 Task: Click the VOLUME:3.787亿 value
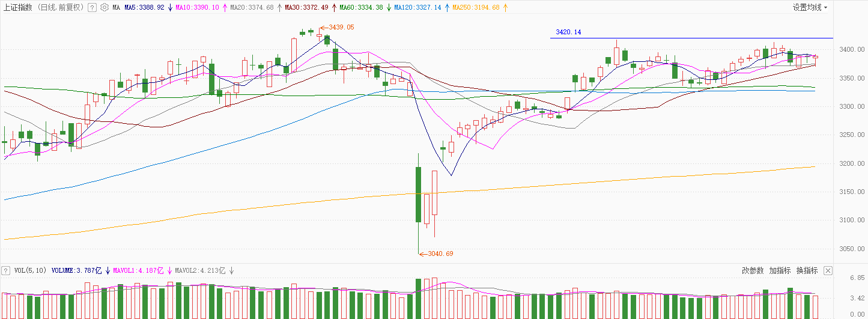tap(77, 270)
